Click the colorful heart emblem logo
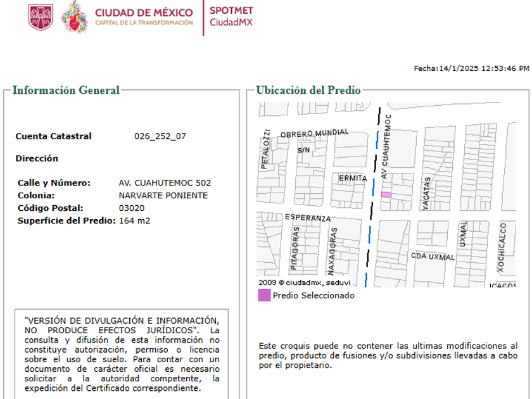This screenshot has width=532, height=399. 75,17
